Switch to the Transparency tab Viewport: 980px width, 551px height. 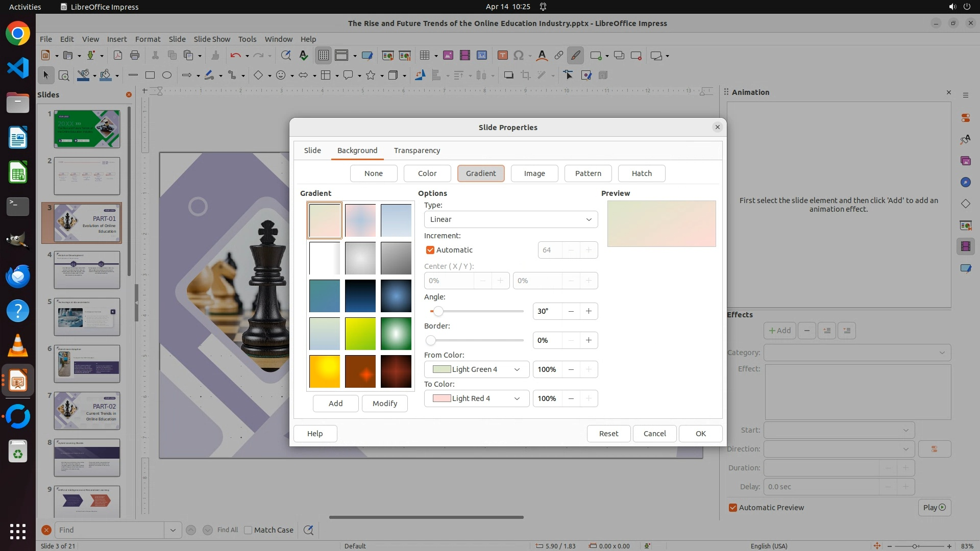[416, 151]
